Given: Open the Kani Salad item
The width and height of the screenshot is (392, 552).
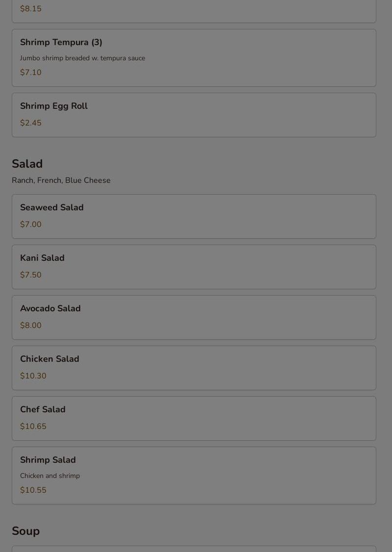Looking at the screenshot, I should (x=42, y=258).
